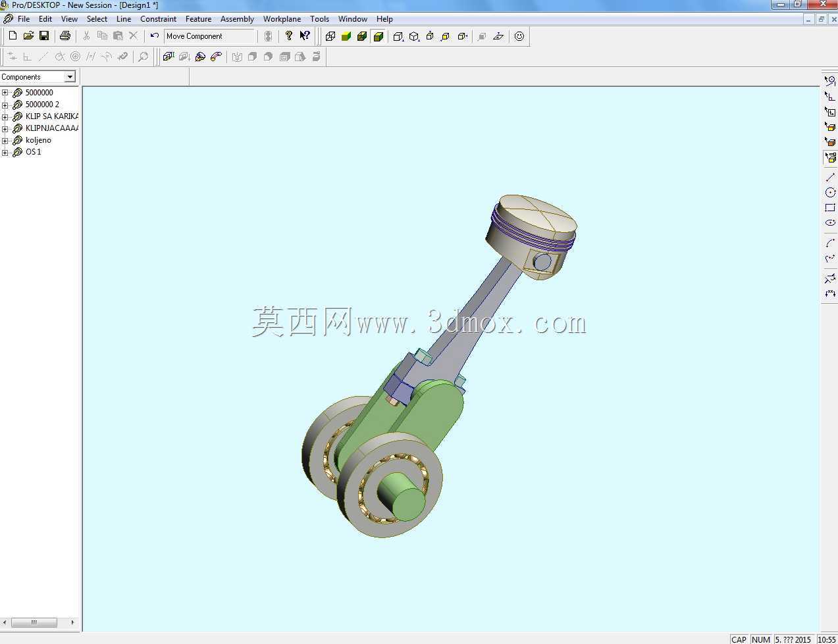Select the Arc drawing tool

[830, 243]
